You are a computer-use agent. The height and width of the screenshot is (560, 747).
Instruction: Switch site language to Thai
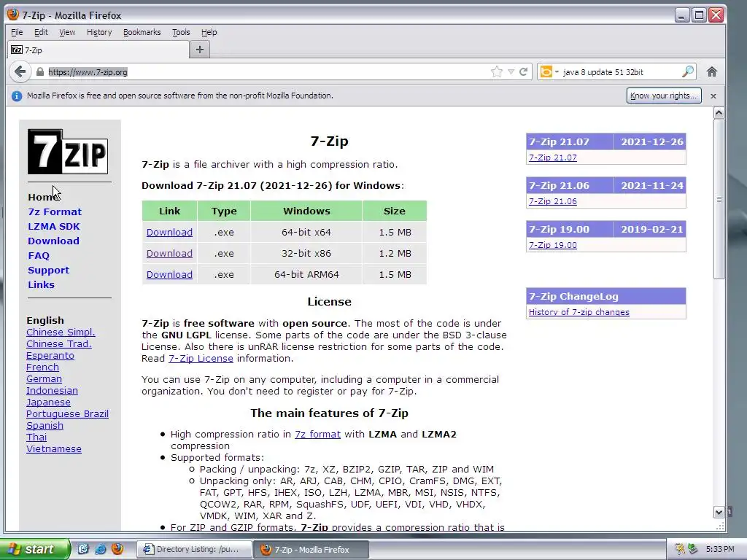36,437
